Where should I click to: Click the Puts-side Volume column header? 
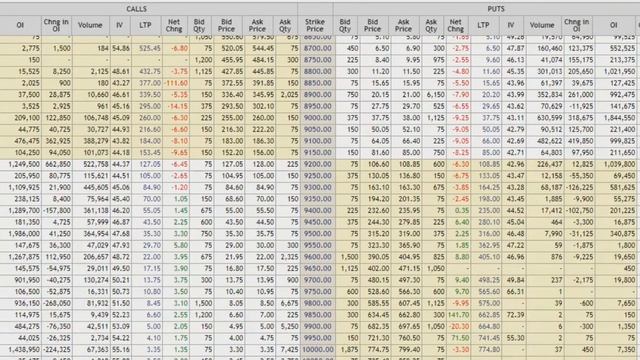pyautogui.click(x=542, y=25)
